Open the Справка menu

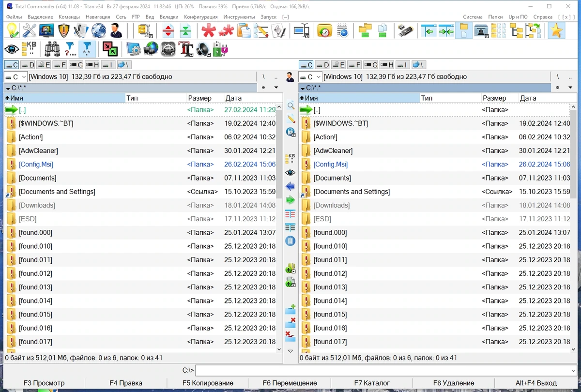543,17
